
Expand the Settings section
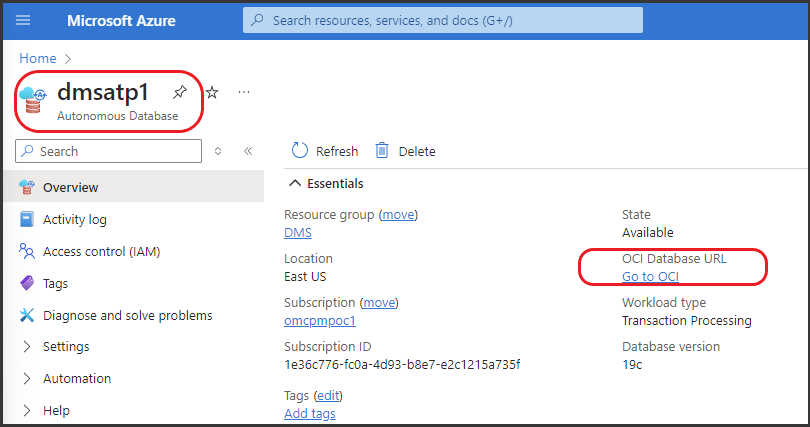point(27,346)
